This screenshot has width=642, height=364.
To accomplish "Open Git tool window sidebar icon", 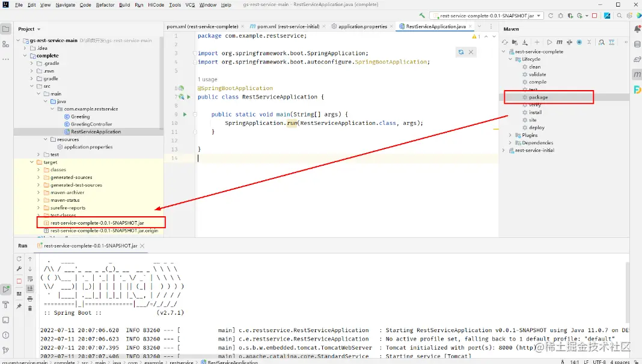I will point(6,350).
